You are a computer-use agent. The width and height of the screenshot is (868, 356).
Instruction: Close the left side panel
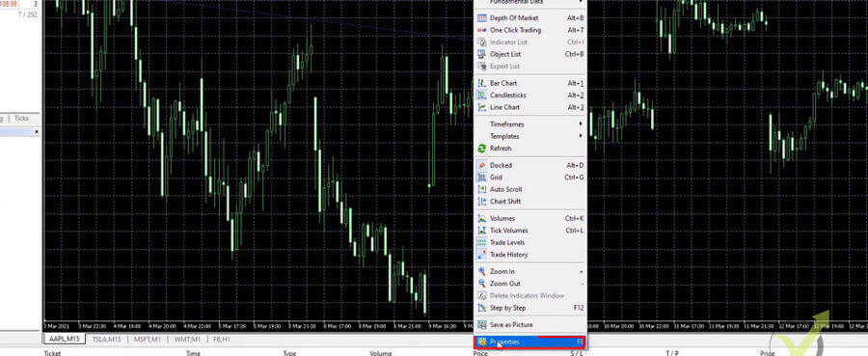[37, 132]
